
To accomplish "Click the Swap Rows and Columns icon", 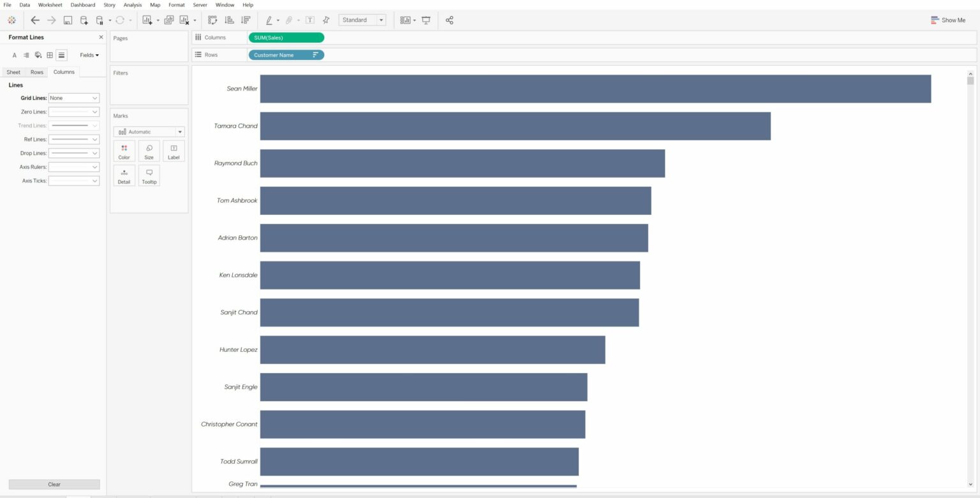I will tap(212, 20).
